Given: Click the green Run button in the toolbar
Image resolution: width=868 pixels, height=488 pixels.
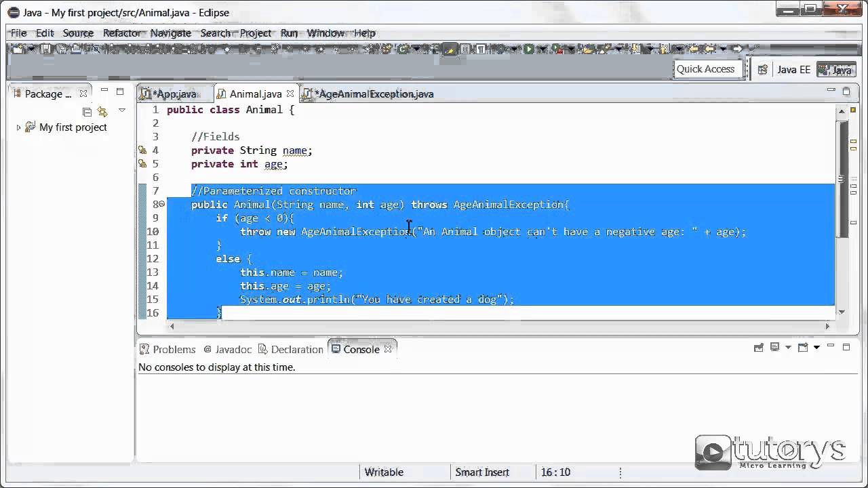Looking at the screenshot, I should tap(528, 49).
